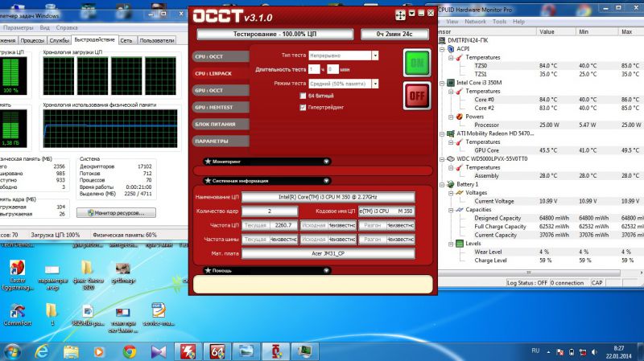Open Tools menu in Hardware Monitor Pro
644x361 pixels.
499,22
